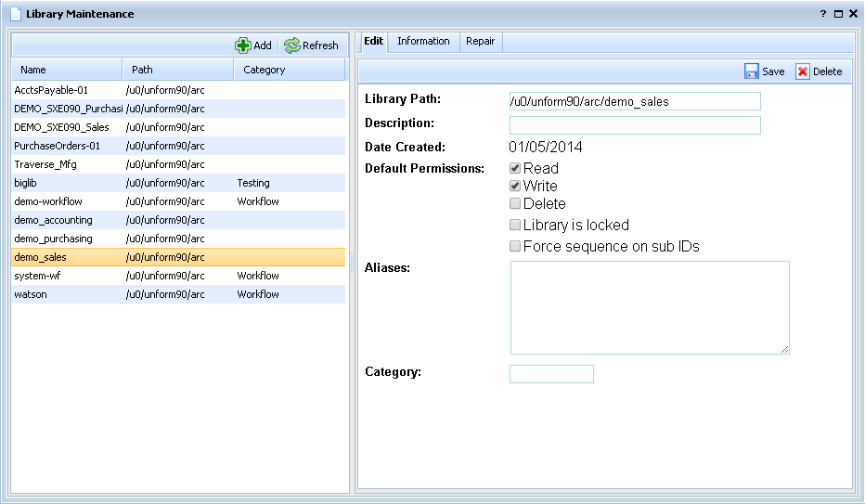Viewport: 865px width, 504px height.
Task: Click the splitter handle between panels
Action: [353, 266]
